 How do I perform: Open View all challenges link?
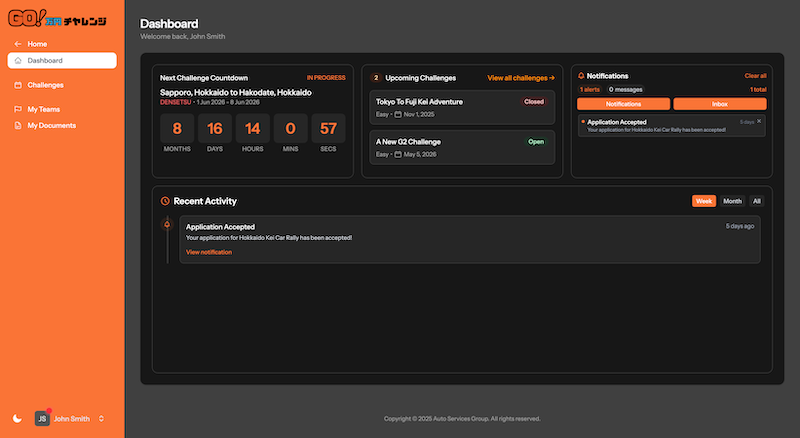(x=521, y=77)
